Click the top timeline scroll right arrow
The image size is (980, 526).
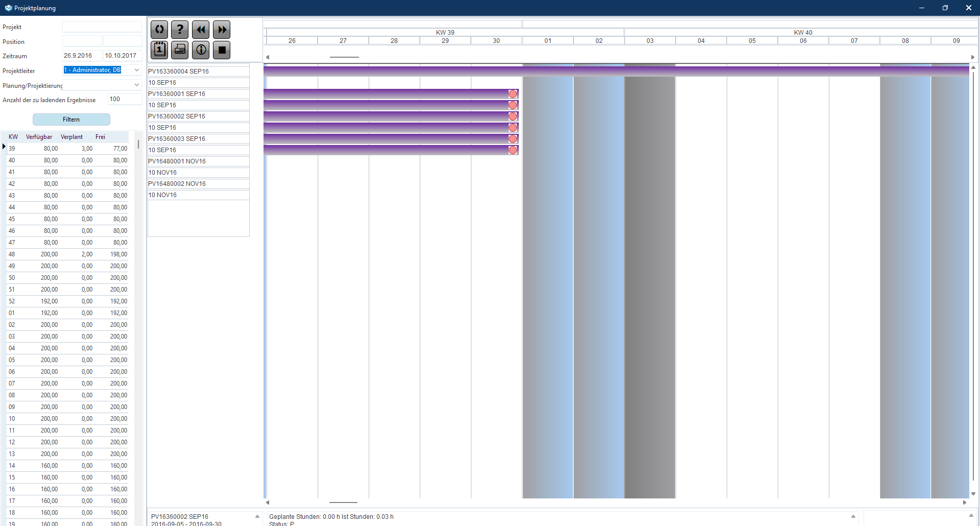(972, 57)
